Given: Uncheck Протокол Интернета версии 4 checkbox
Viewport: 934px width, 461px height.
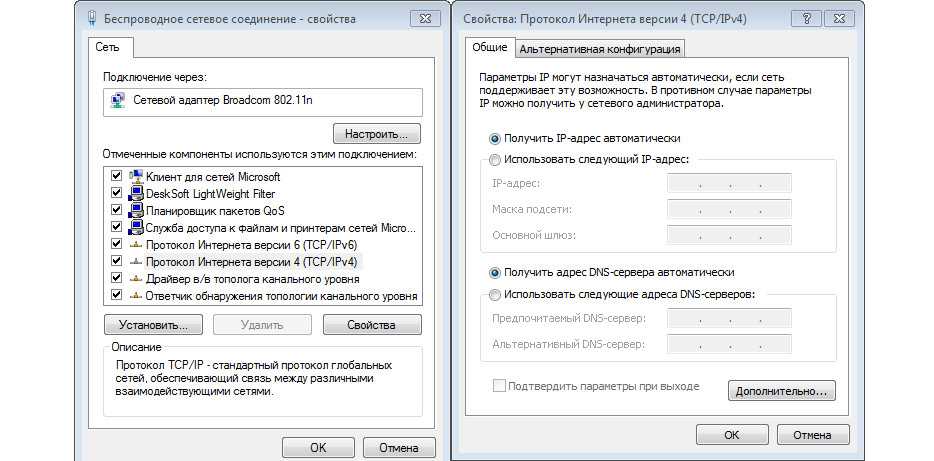Looking at the screenshot, I should [116, 261].
